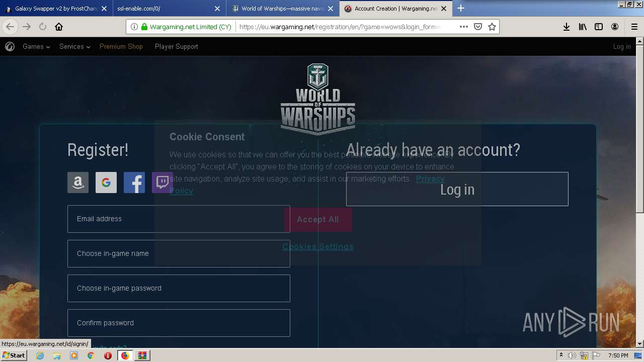
Task: Open the browser home page icon
Action: pyautogui.click(x=59, y=27)
